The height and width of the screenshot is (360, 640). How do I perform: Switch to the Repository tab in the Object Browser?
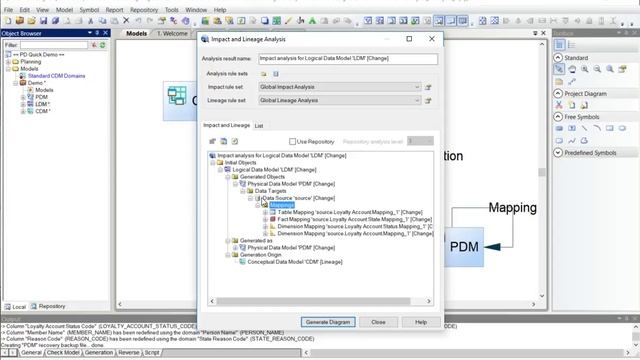pyautogui.click(x=48, y=306)
